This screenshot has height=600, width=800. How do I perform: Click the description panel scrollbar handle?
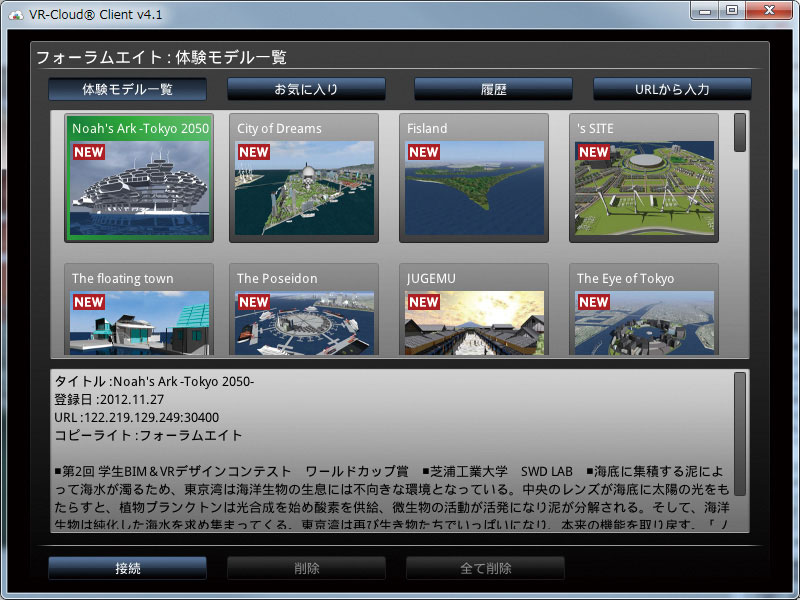[739, 434]
